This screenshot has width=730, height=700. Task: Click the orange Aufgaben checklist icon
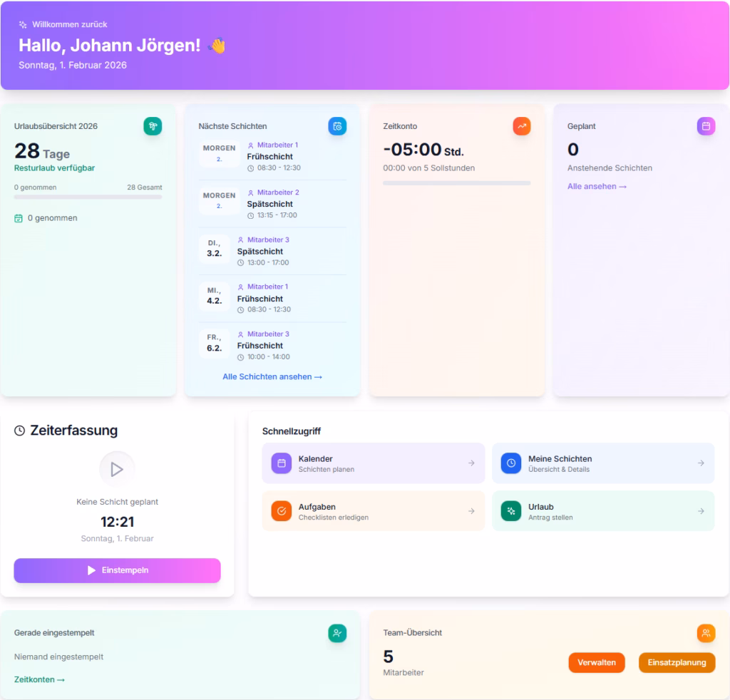tap(282, 511)
